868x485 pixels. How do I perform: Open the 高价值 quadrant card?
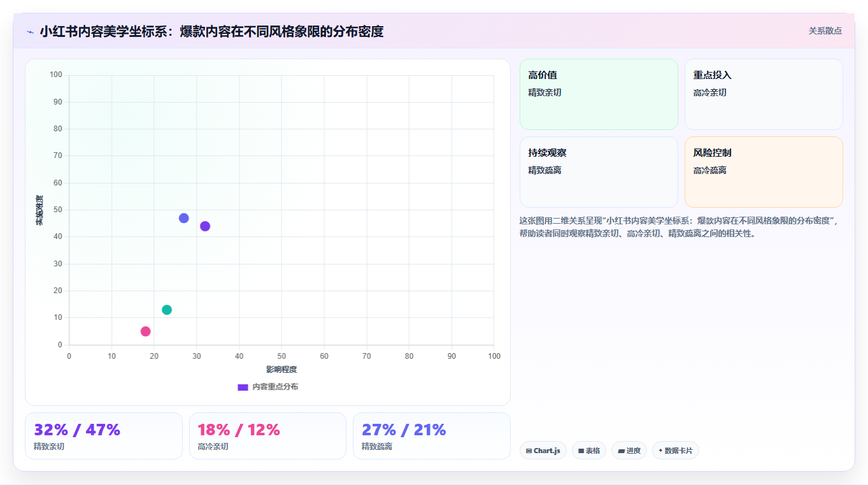click(x=599, y=94)
